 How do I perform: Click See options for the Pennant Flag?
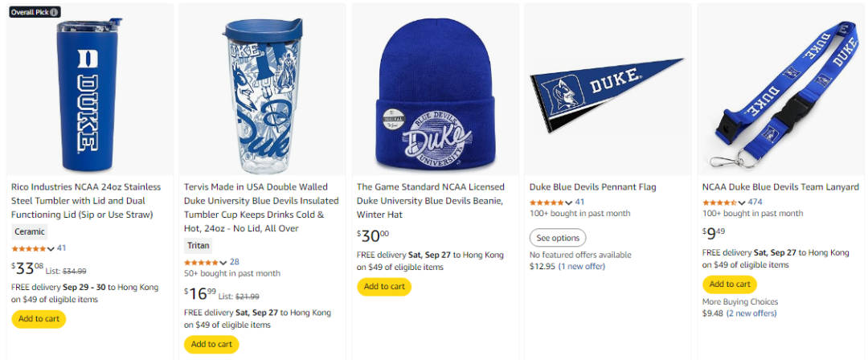click(x=558, y=238)
